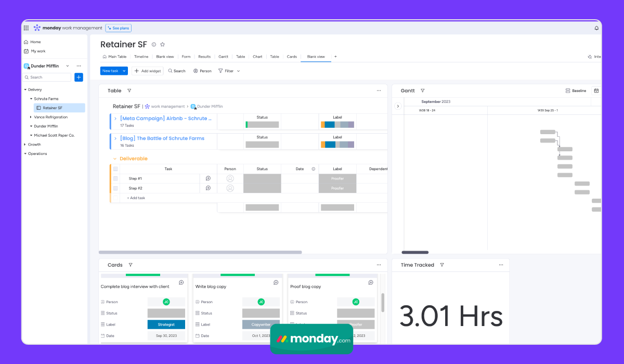Image resolution: width=624 pixels, height=364 pixels.
Task: Click the blue plus button in sidebar
Action: coord(79,77)
